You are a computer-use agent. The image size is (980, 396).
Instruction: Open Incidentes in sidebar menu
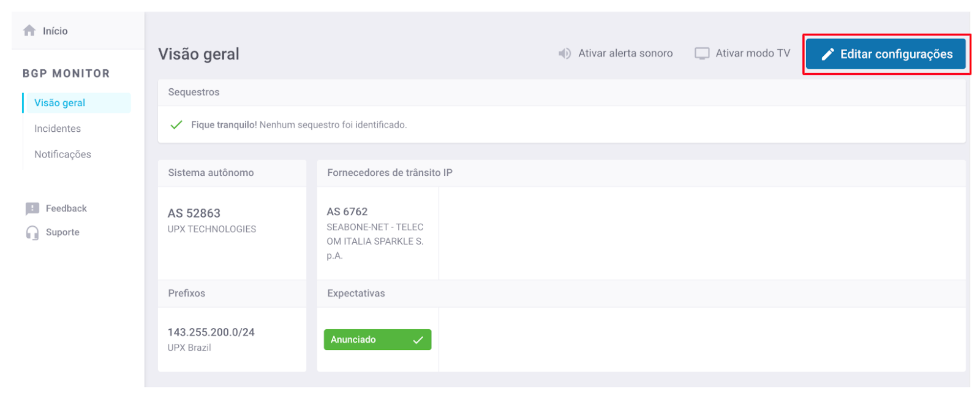[x=58, y=129]
